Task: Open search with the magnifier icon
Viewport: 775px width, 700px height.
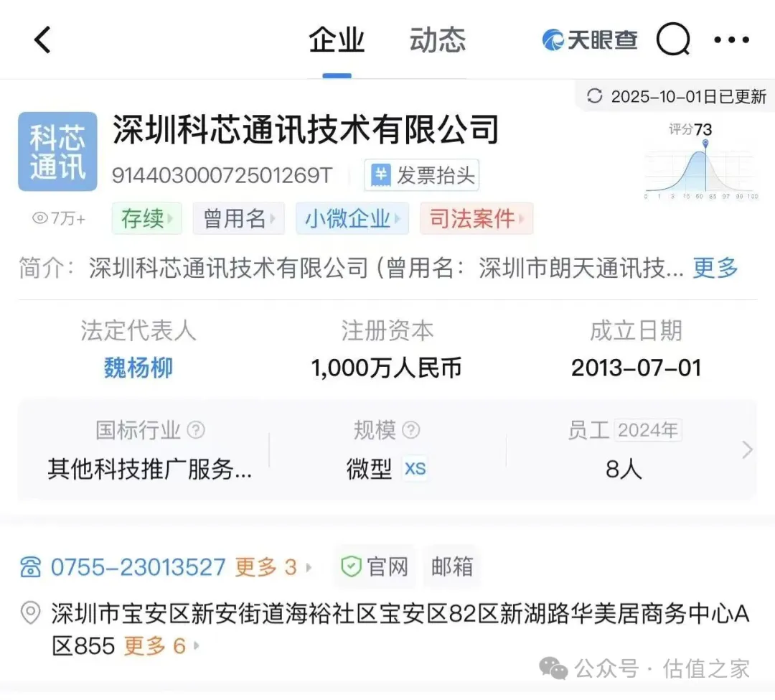Action: (x=673, y=39)
